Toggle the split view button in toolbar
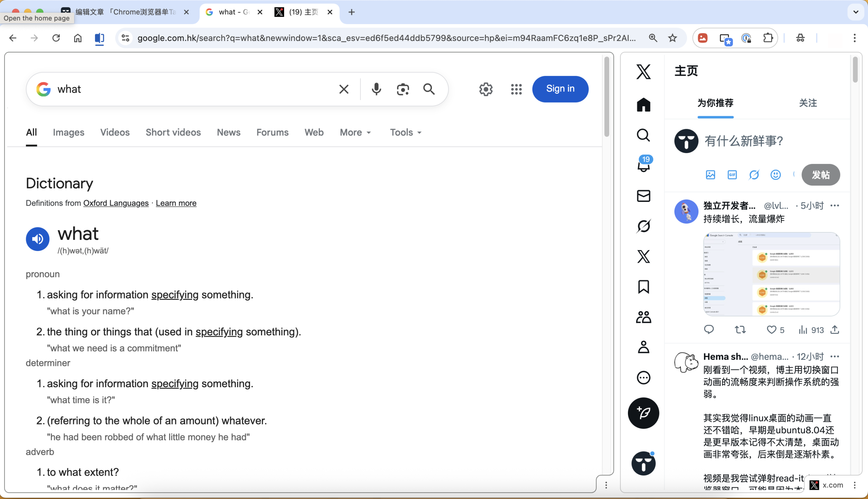868x499 pixels. [99, 38]
